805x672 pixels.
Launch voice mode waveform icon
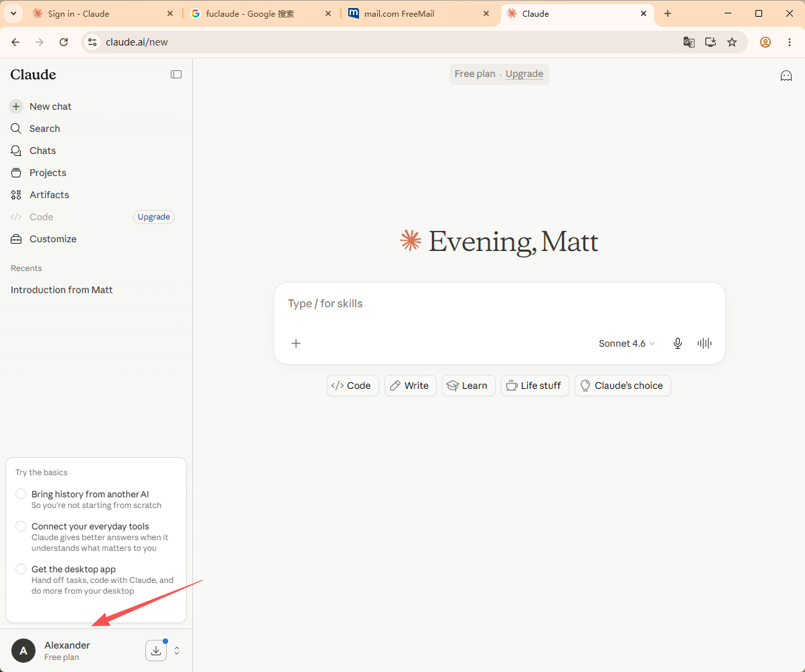tap(705, 343)
